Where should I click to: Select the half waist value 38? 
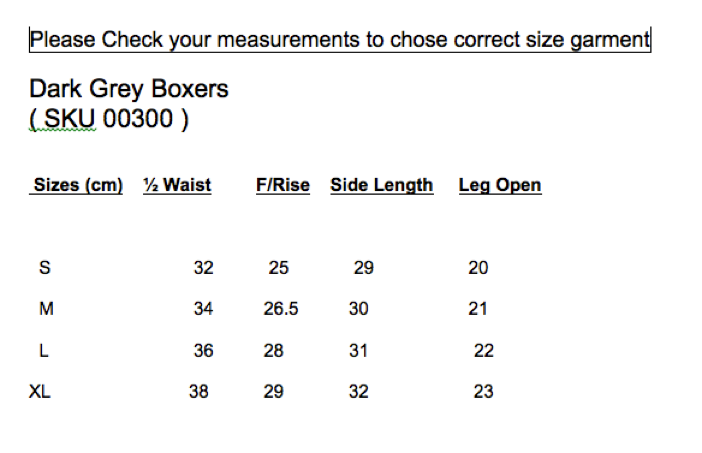198,392
